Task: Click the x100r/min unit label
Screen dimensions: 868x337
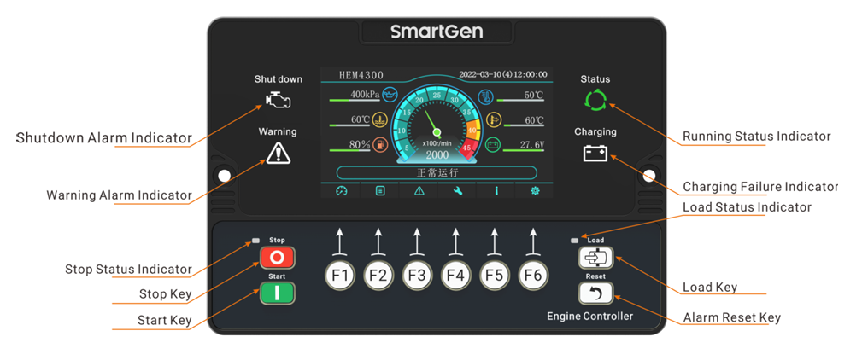Action: 437,143
